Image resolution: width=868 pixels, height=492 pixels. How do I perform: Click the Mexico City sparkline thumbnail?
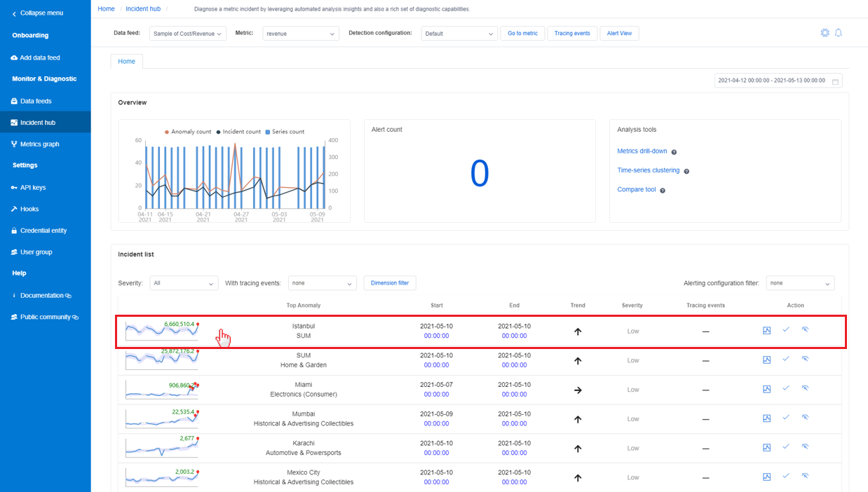pyautogui.click(x=161, y=477)
